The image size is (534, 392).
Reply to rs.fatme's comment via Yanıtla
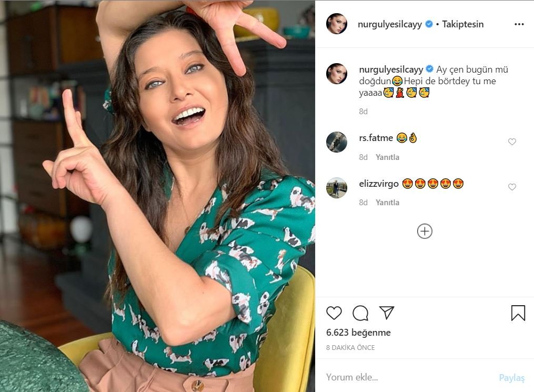(x=387, y=157)
